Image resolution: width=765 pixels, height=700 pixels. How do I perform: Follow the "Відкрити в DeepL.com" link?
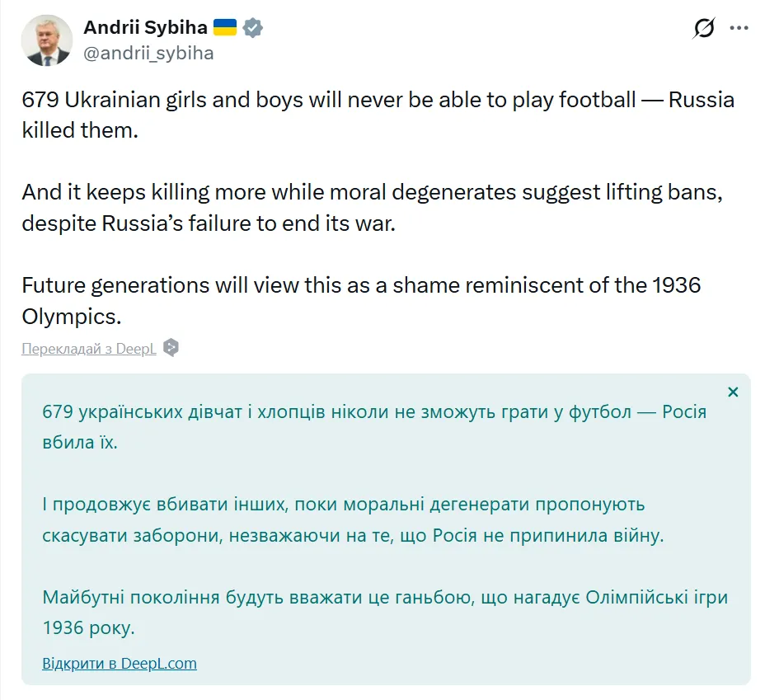tap(120, 663)
